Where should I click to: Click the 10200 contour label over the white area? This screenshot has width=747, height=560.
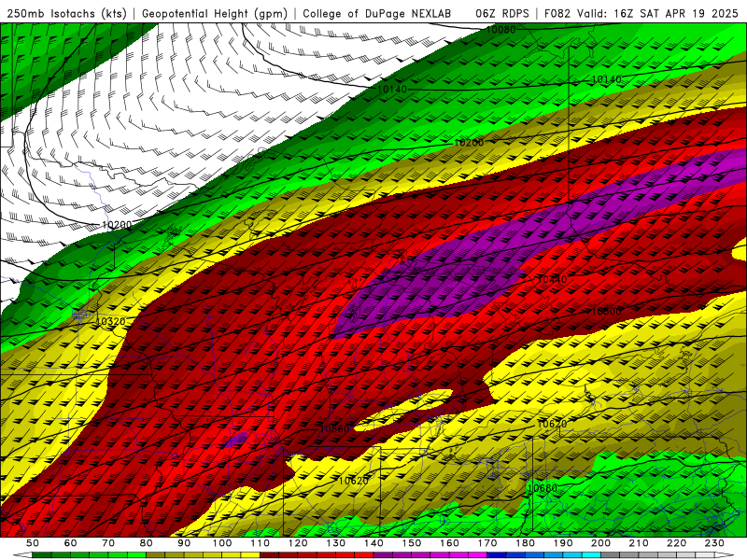click(117, 225)
